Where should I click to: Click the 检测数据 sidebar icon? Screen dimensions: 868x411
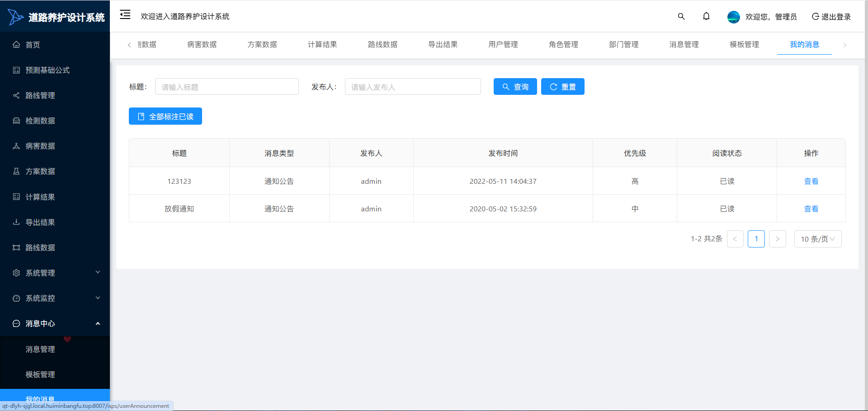tap(16, 121)
